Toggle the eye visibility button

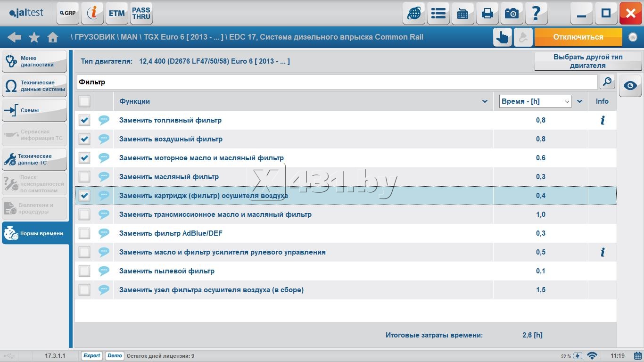(x=630, y=85)
